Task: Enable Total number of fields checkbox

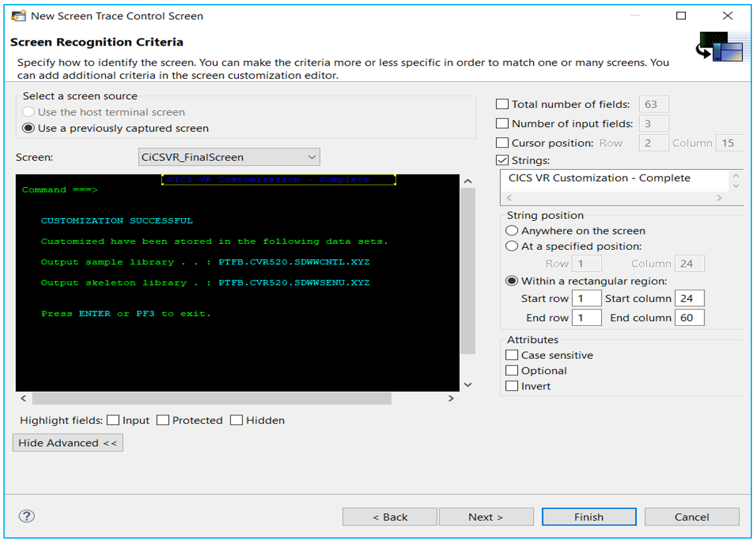Action: (502, 104)
